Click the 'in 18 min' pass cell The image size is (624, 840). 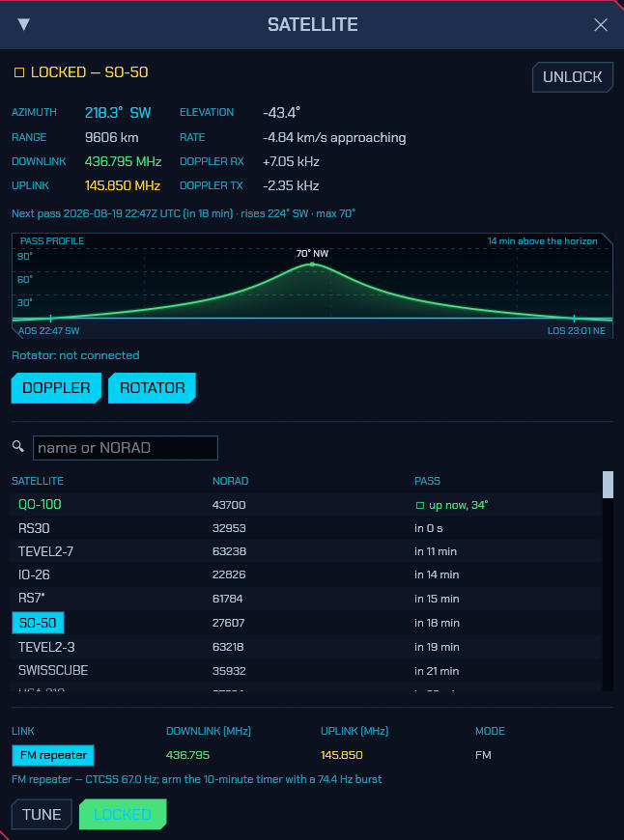point(437,623)
